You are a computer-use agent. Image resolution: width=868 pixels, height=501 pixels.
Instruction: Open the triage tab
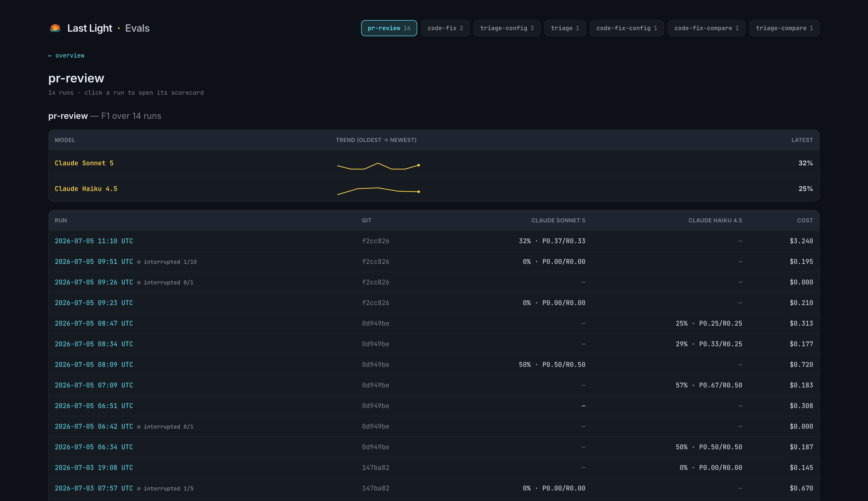coord(565,28)
